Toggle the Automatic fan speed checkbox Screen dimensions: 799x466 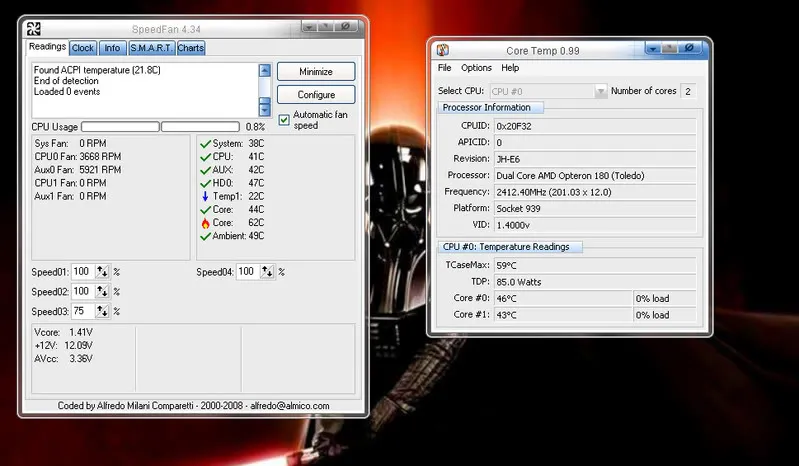tap(284, 120)
